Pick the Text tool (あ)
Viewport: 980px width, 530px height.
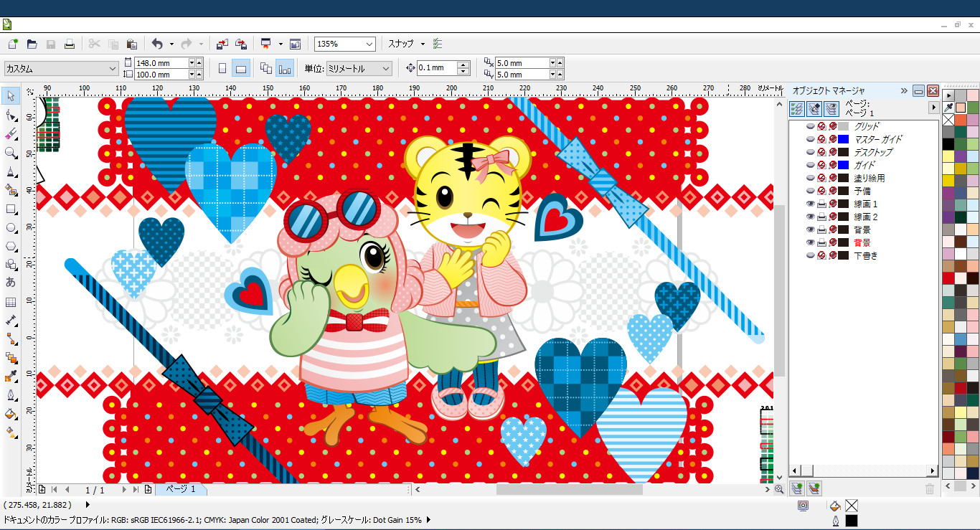pyautogui.click(x=11, y=283)
